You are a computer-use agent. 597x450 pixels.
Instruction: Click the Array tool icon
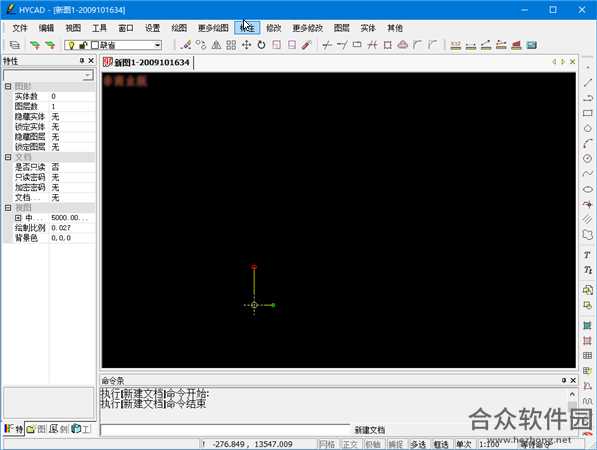[x=231, y=45]
